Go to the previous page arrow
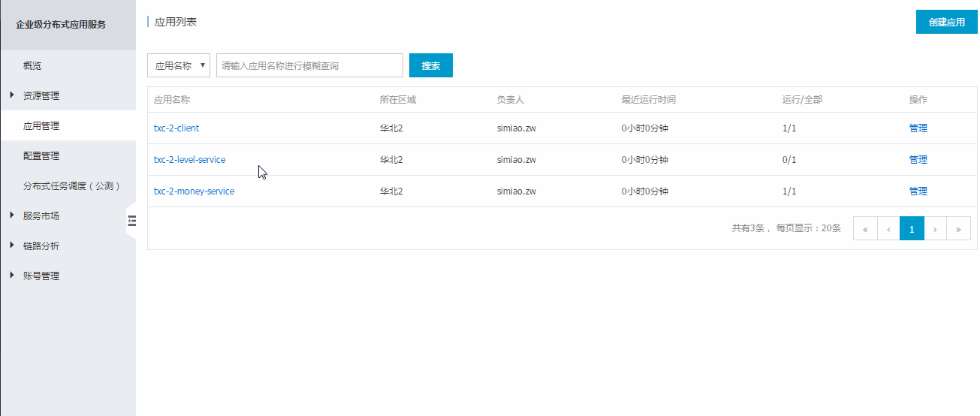 (x=888, y=229)
